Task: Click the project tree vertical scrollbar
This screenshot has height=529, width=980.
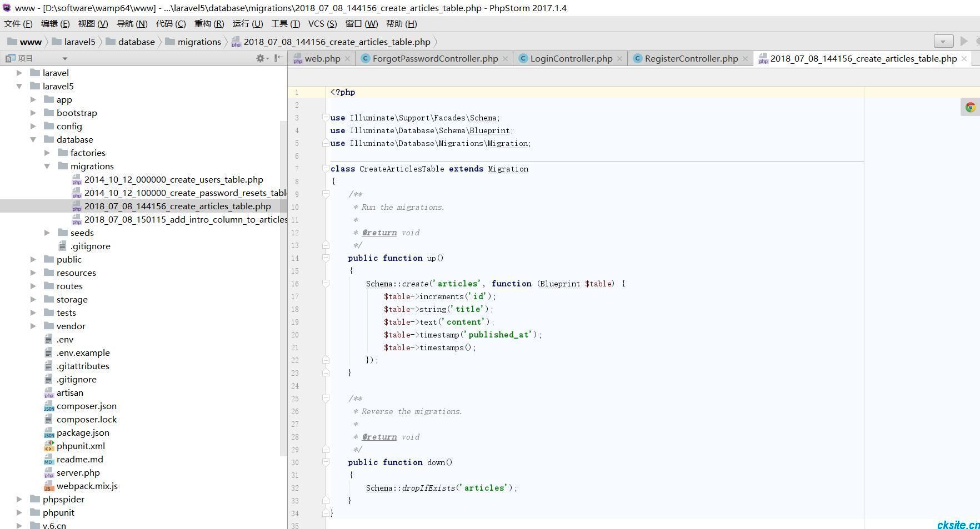Action: [x=283, y=289]
